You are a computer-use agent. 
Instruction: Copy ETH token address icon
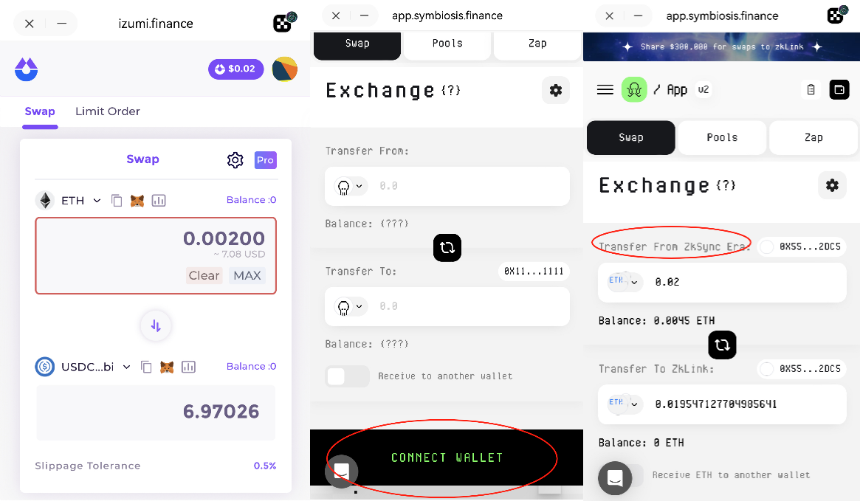(x=117, y=201)
